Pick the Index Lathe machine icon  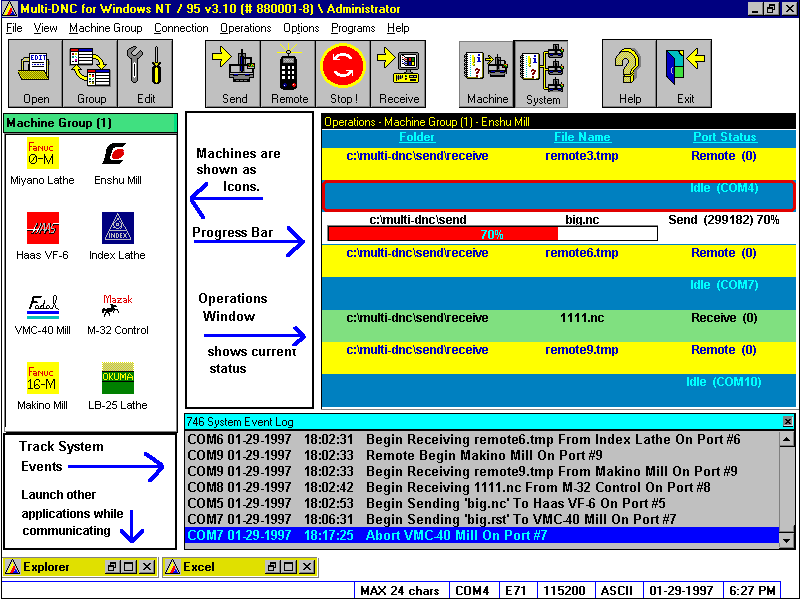(117, 236)
